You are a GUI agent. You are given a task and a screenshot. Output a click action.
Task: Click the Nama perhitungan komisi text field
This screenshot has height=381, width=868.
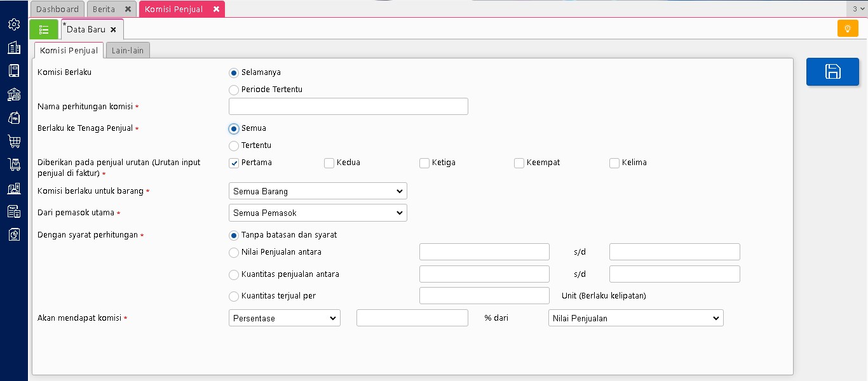[348, 107]
